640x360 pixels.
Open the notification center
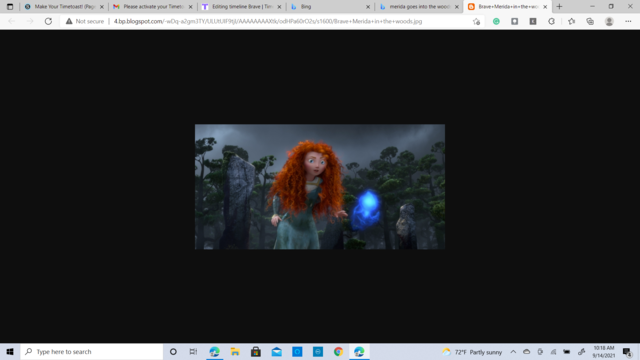pos(627,352)
